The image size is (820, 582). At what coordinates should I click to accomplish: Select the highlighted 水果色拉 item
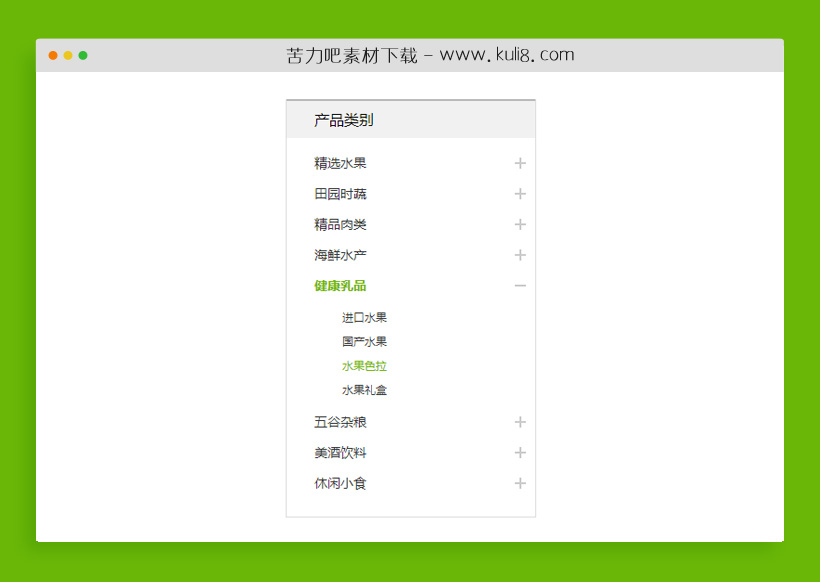[x=364, y=365]
